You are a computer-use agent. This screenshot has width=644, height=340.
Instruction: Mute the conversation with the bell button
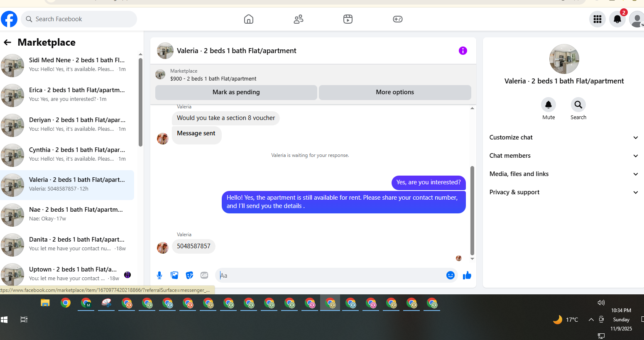click(x=549, y=105)
